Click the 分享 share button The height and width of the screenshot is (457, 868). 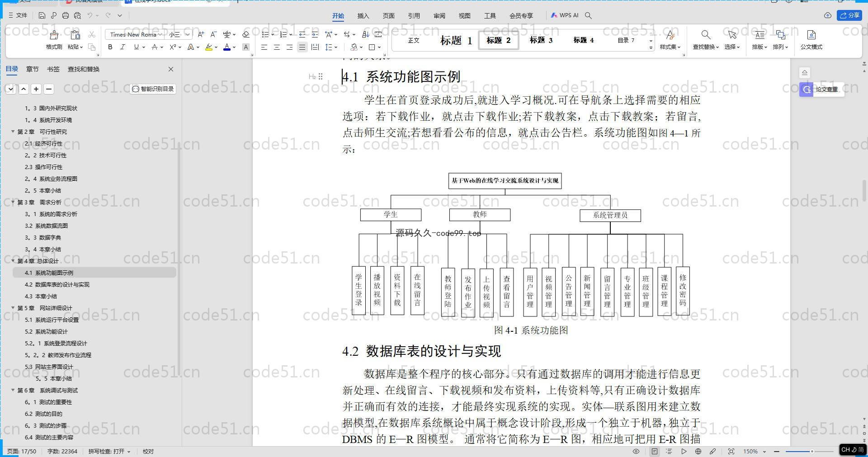[849, 15]
